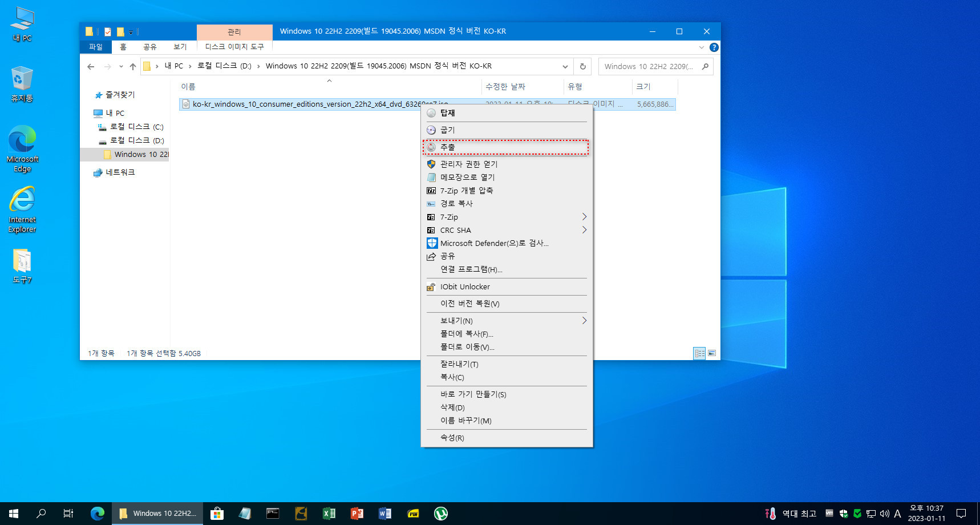980x525 pixels.
Task: Select 탑재 in context menu
Action: 507,113
